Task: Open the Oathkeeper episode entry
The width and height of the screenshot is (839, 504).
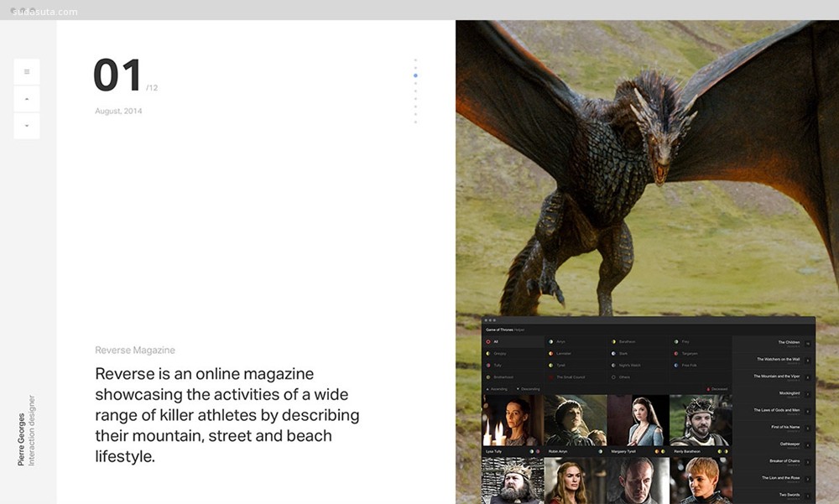Action: [x=789, y=444]
